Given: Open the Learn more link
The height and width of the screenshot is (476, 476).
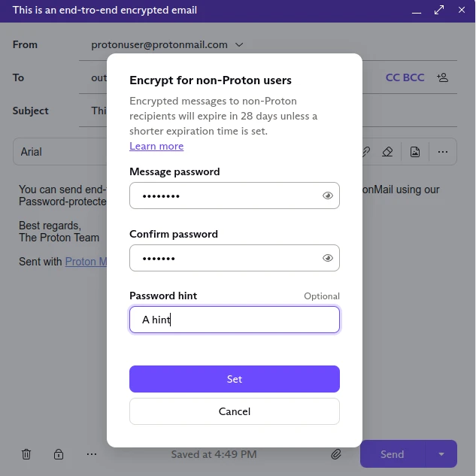Looking at the screenshot, I should tap(156, 146).
